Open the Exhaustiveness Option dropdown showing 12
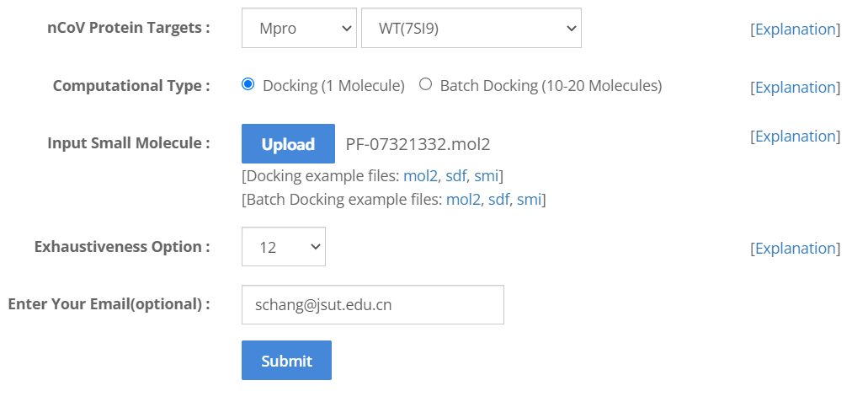 [x=283, y=247]
